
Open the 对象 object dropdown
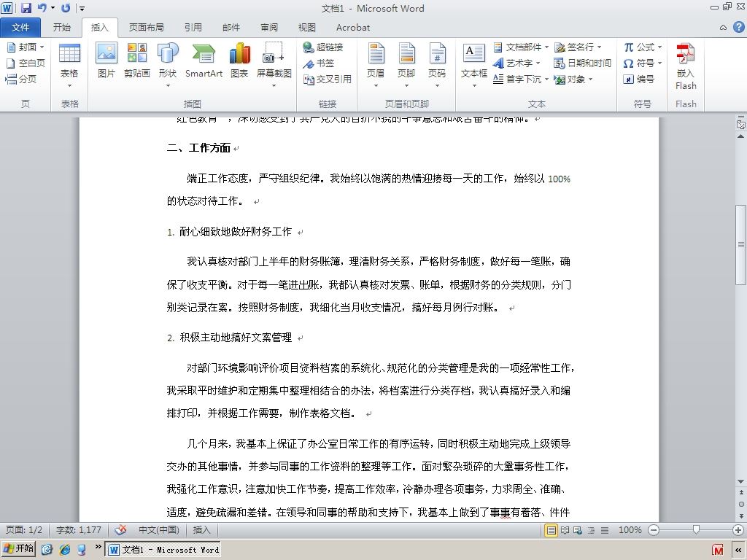pyautogui.click(x=573, y=79)
